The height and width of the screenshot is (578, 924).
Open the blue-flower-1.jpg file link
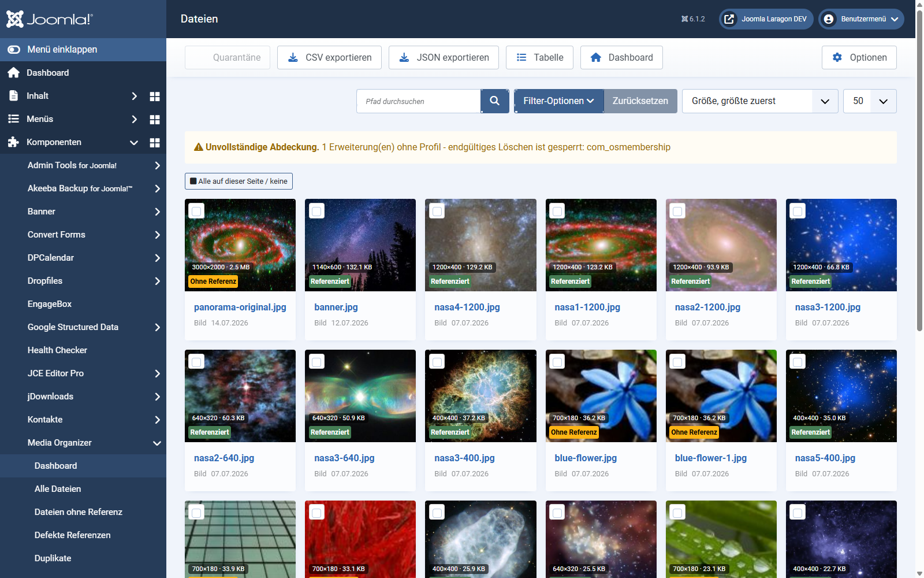point(711,458)
